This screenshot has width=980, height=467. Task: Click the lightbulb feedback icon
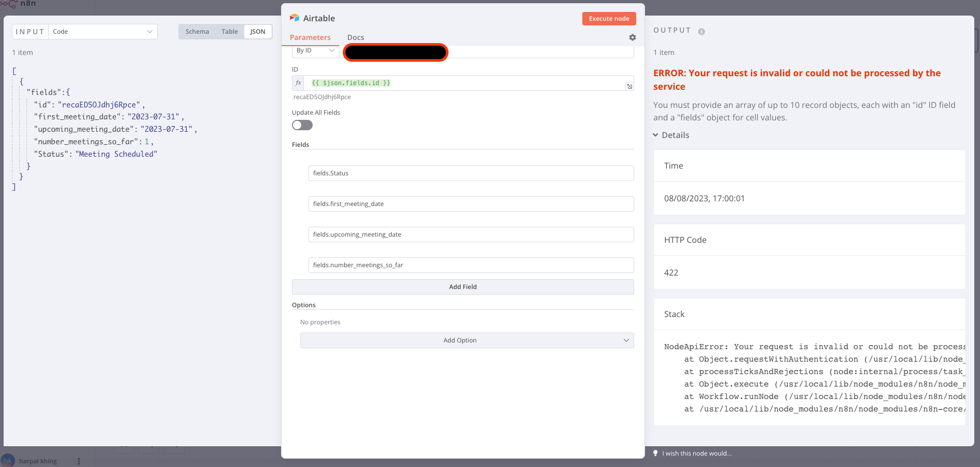click(x=655, y=453)
